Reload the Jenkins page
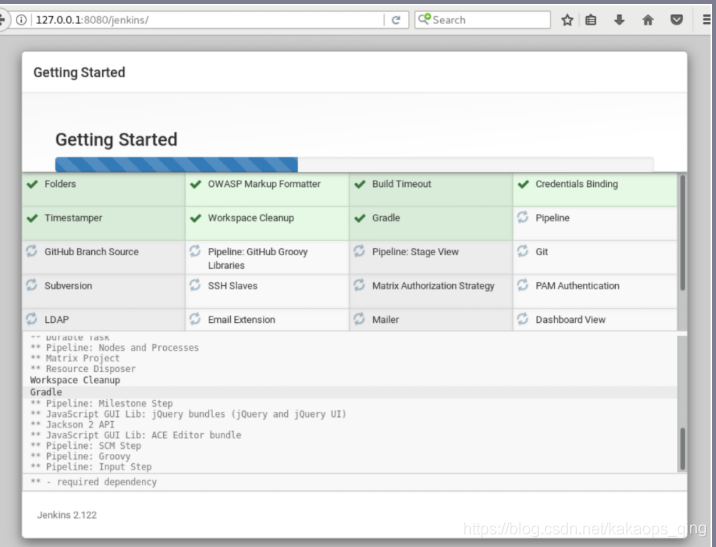The image size is (716, 547). (x=396, y=20)
